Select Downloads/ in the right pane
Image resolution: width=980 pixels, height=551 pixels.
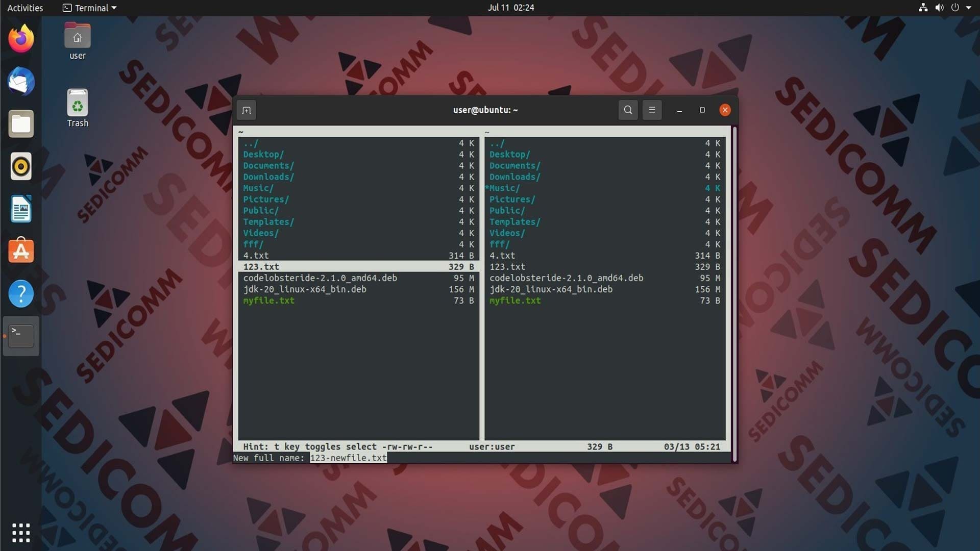point(605,177)
